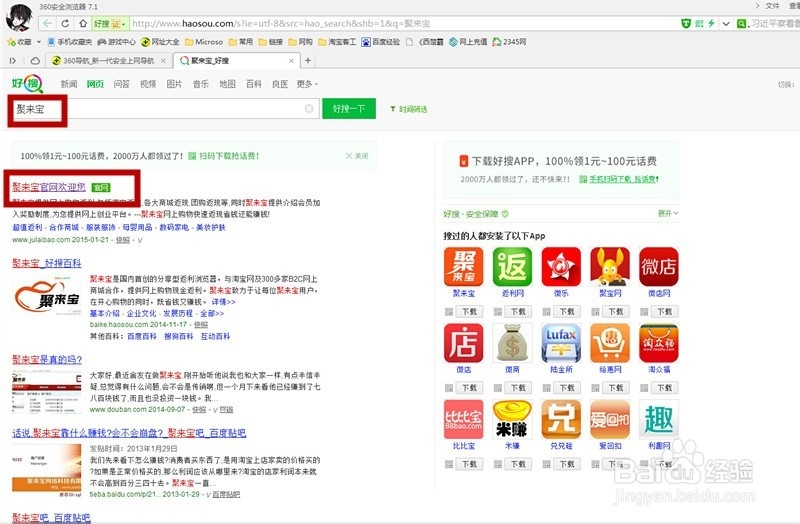
Task: Switch to 图片 search category
Action: point(174,84)
